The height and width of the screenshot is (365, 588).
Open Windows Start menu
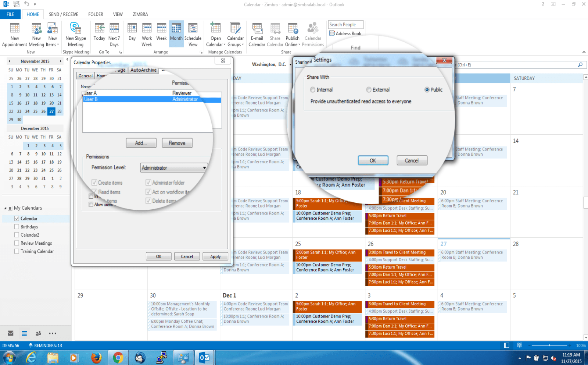(x=9, y=358)
